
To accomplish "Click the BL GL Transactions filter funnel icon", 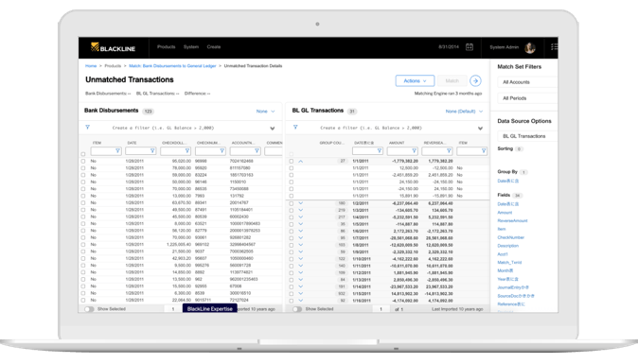I will click(x=295, y=127).
